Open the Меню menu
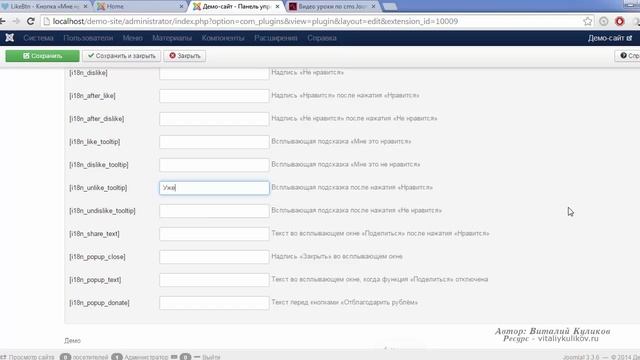640x360 pixels. coord(133,38)
